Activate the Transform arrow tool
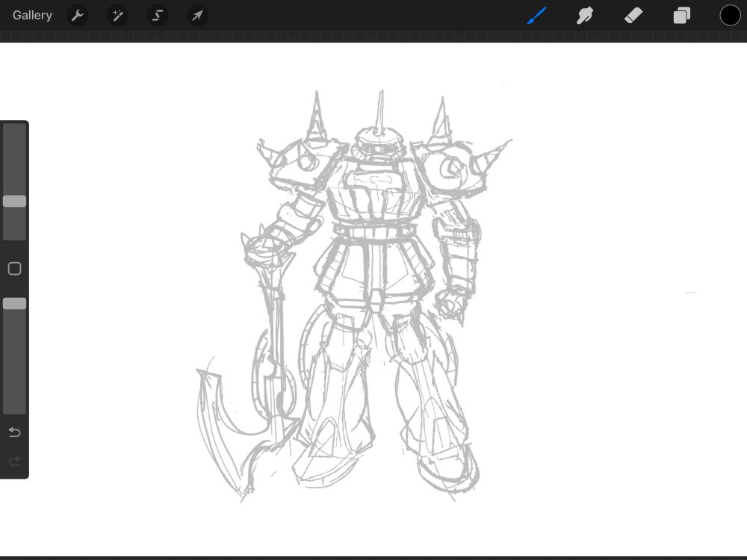 (x=197, y=15)
